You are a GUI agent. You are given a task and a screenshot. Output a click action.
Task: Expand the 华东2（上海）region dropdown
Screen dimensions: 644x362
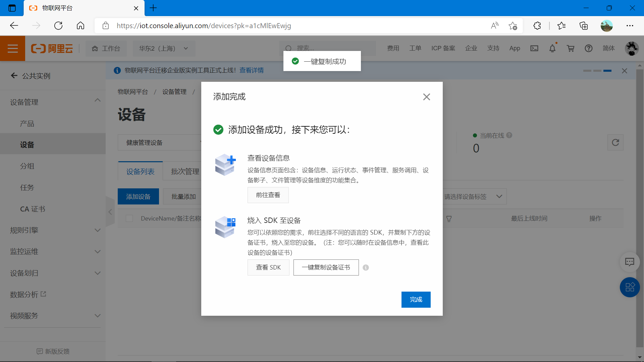tap(164, 49)
